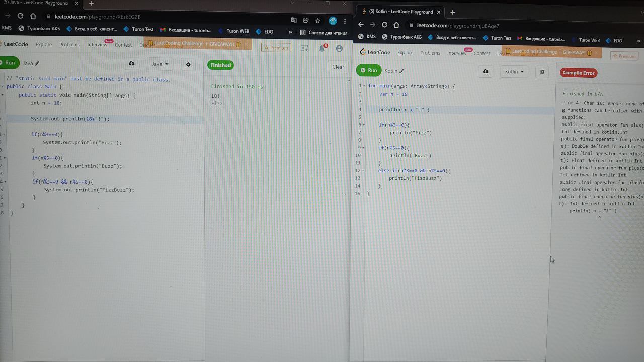Open editor settings gear in Java window
This screenshot has width=644, height=362.
click(188, 64)
